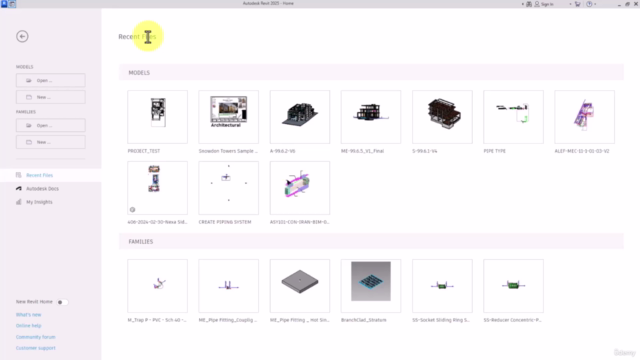Toggle the New Revit Home switch
The height and width of the screenshot is (360, 640).
coord(62,302)
